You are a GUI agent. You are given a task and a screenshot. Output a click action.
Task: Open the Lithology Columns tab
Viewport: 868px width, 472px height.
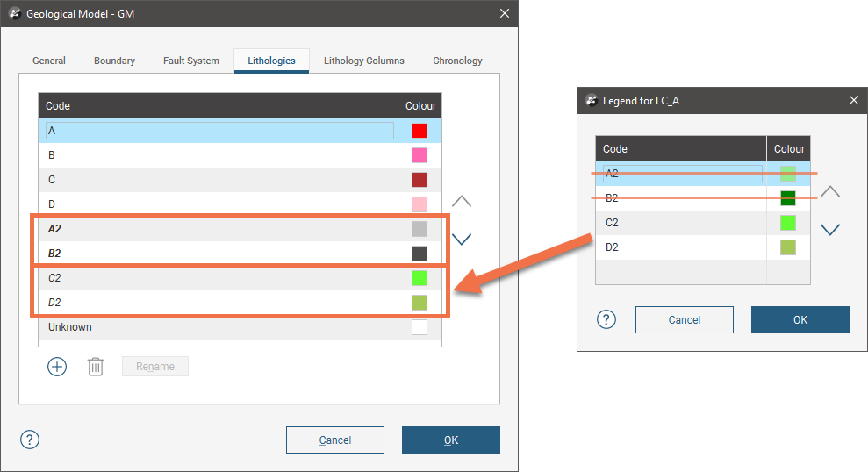pyautogui.click(x=363, y=61)
